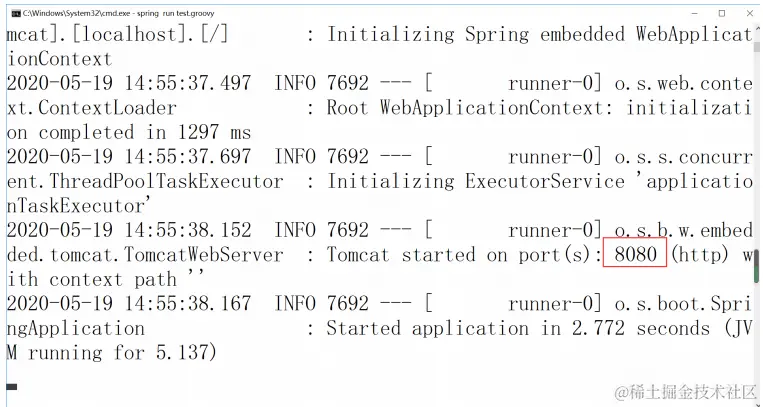Image resolution: width=763 pixels, height=407 pixels.
Task: Click the timestamp '2020-05-19 14:55:37.497'
Action: pyautogui.click(x=130, y=83)
